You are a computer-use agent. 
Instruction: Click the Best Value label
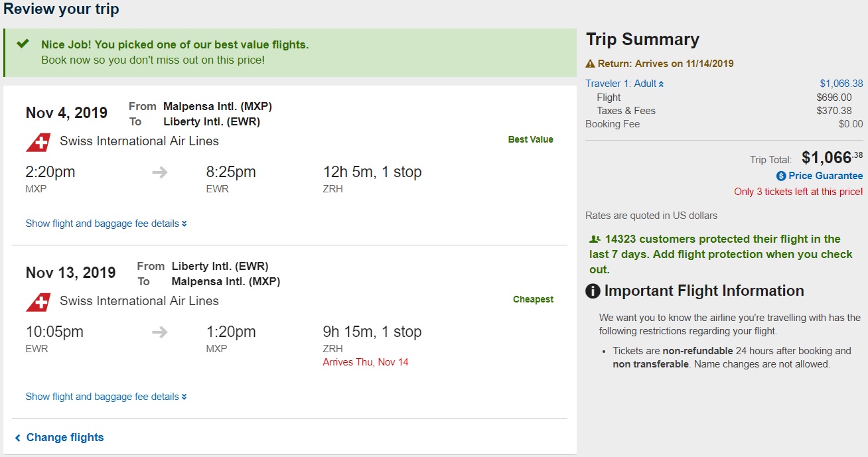[x=530, y=140]
